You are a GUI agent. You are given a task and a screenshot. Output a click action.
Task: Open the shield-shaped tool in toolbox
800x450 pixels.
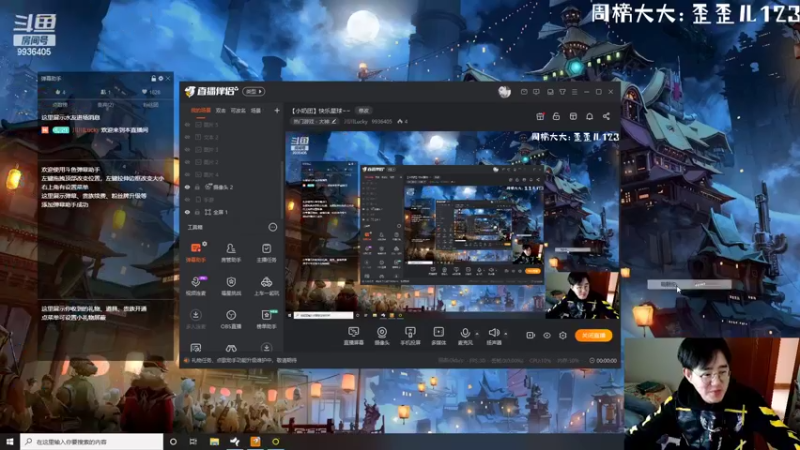pyautogui.click(x=231, y=285)
